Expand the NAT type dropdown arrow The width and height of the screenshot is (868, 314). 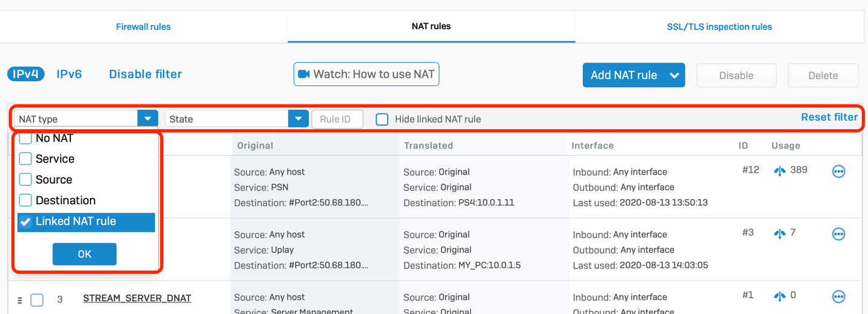click(147, 119)
